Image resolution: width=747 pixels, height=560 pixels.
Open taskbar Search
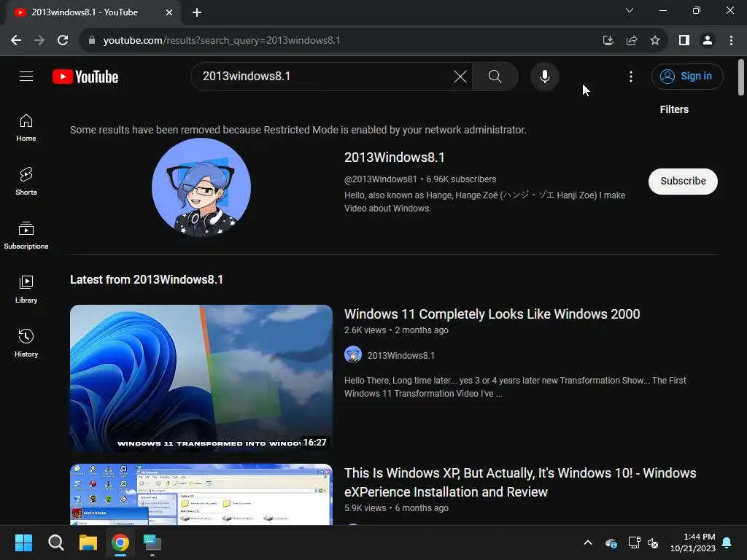tap(56, 542)
